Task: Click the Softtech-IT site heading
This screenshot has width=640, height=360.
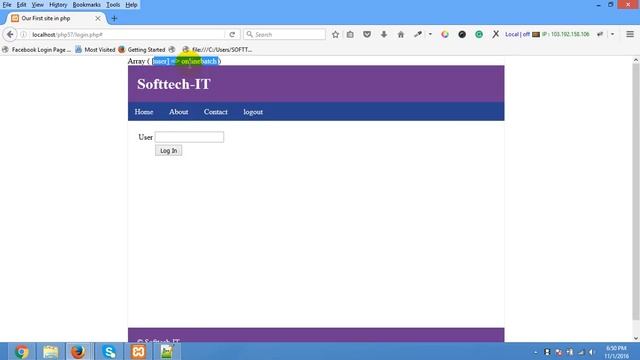Action: coord(173,84)
